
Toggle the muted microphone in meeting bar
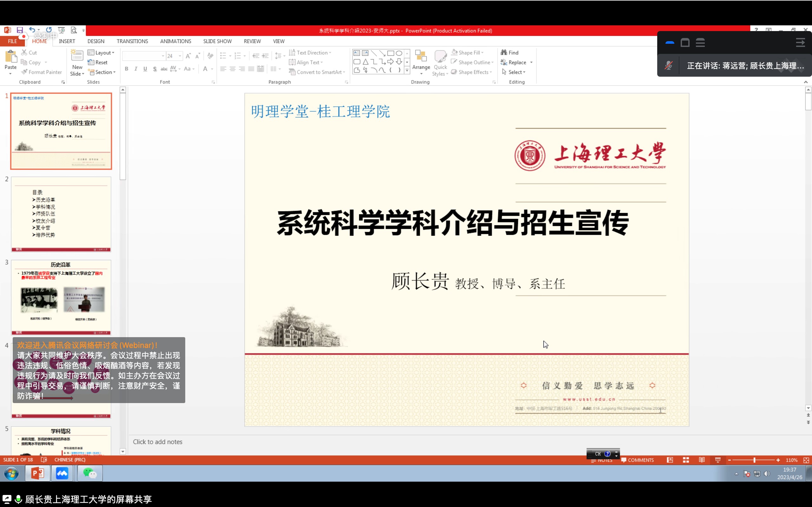click(668, 65)
